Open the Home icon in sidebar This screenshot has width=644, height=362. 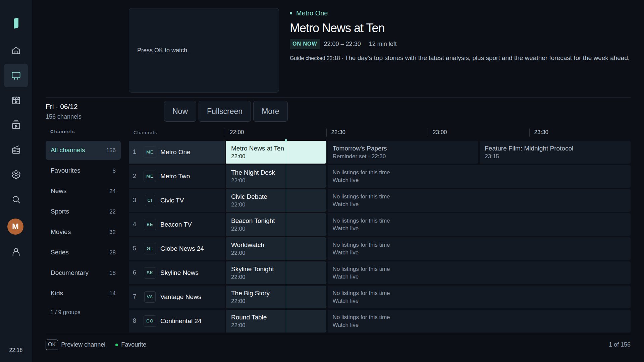(x=16, y=51)
